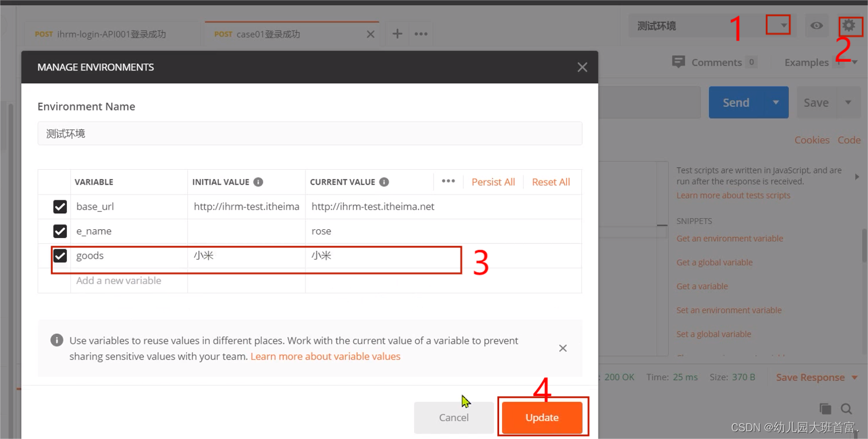Insert Get an environment variable snippet
868x439 pixels.
(730, 239)
